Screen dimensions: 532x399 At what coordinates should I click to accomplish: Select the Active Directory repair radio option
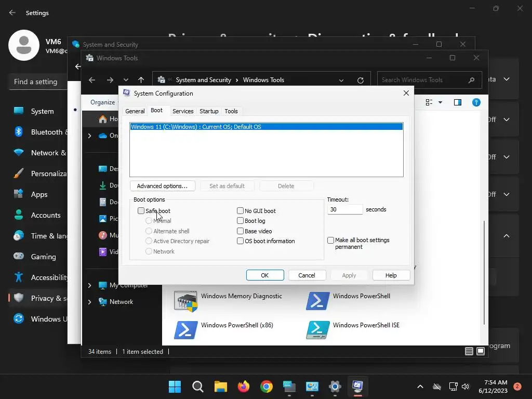149,241
